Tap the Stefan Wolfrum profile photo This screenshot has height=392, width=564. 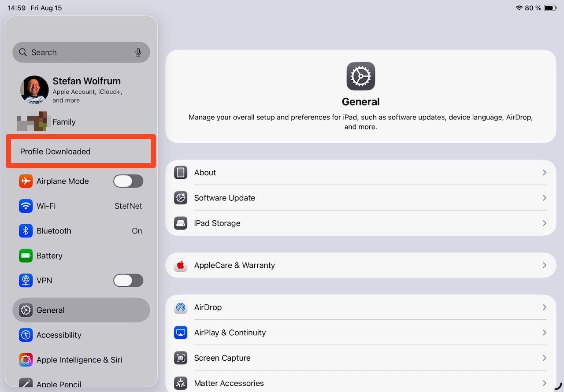(x=34, y=89)
